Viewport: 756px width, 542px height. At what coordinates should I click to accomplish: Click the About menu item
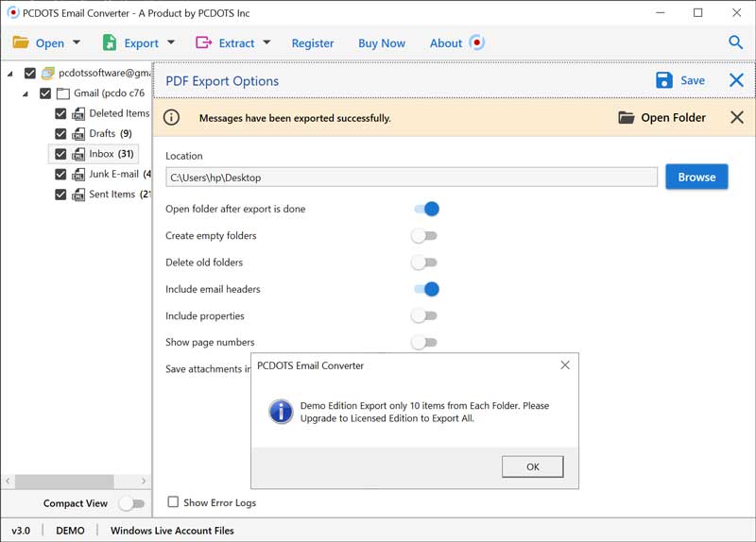tap(446, 43)
